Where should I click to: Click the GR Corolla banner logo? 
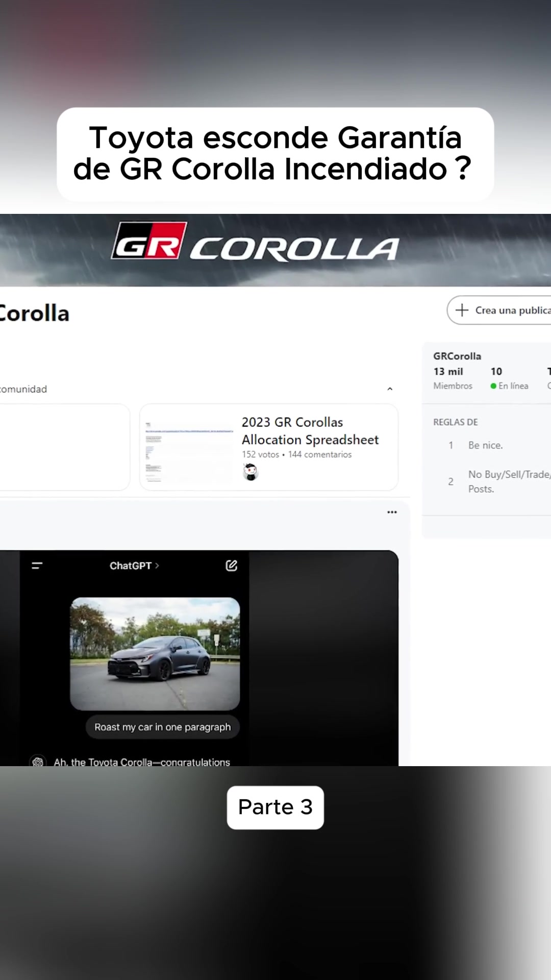255,242
